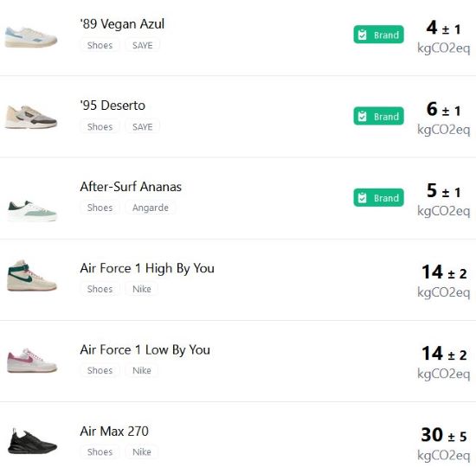Open the '89 Vegan Azul product title
476x467 pixels.
[x=122, y=24]
